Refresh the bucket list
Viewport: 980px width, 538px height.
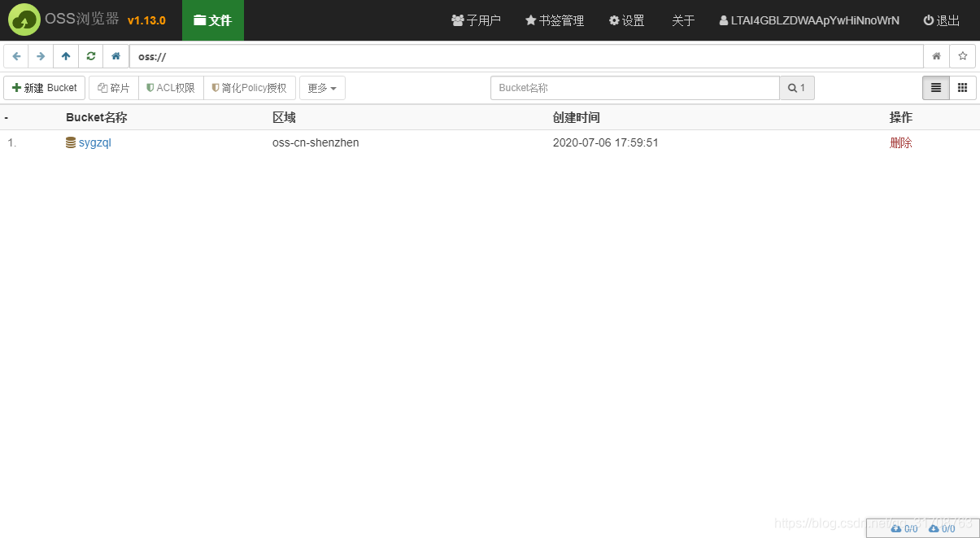point(90,56)
